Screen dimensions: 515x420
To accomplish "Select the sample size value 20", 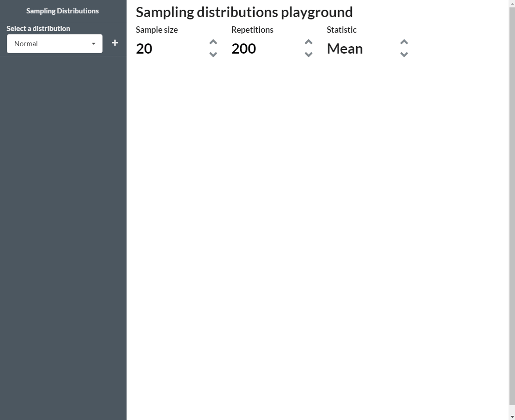I will pyautogui.click(x=144, y=49).
